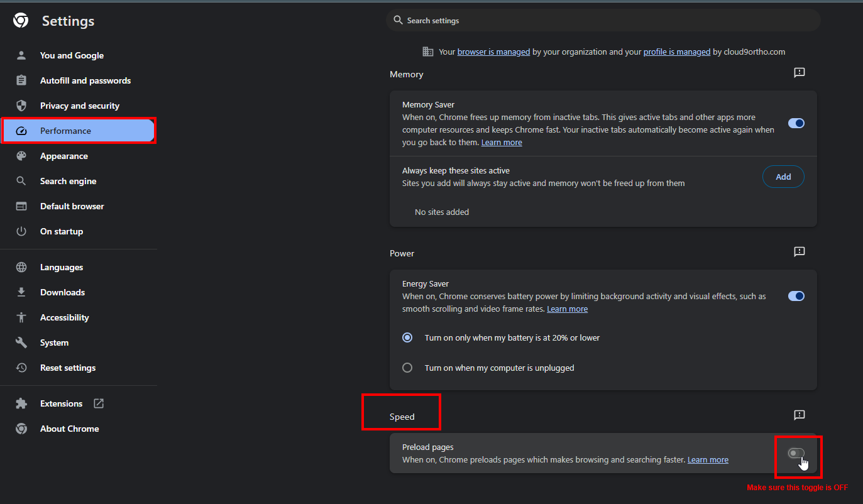
Task: Click the puzzle piece icon for Extensions
Action: 21,403
